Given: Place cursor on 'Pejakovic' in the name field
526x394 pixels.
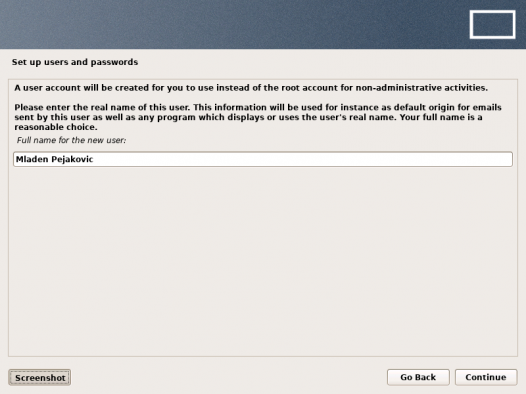Looking at the screenshot, I should 72,159.
